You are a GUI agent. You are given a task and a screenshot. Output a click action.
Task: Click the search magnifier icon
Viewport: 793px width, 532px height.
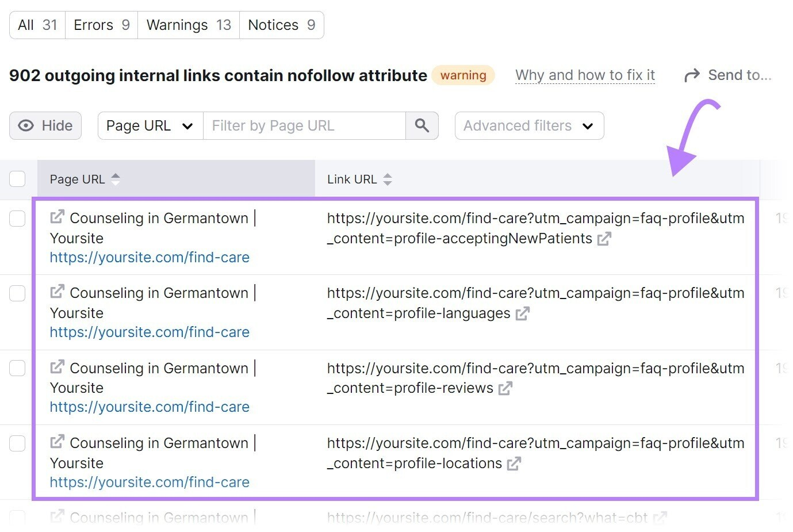click(422, 125)
